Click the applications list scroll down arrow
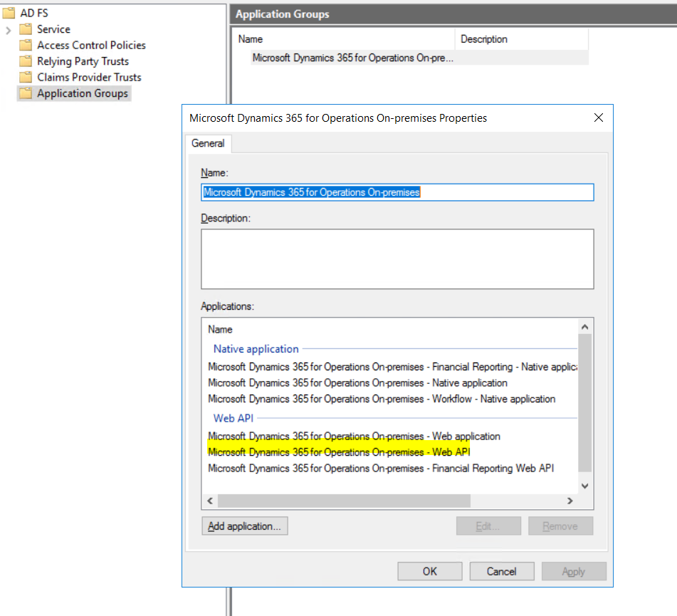The width and height of the screenshot is (677, 616). click(x=585, y=486)
